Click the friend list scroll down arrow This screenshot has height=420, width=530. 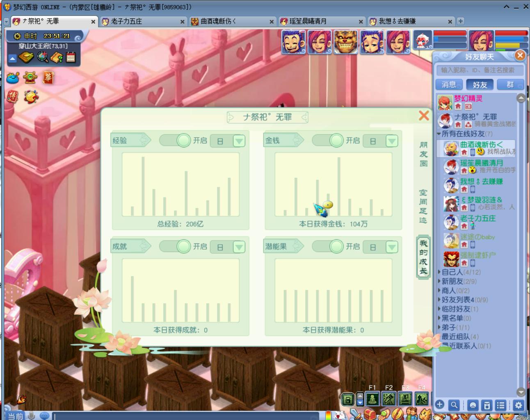pos(521,392)
